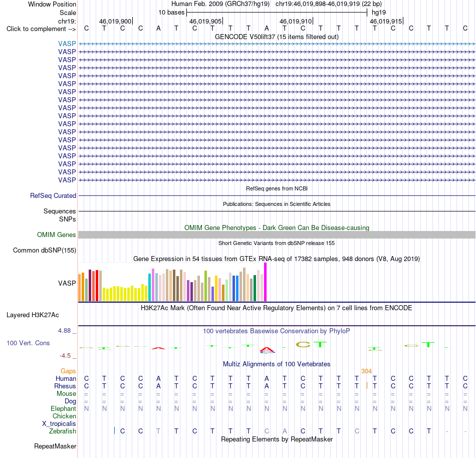Select the 'Dog' alignment row label
The width and height of the screenshot is (476, 458).
coord(71,401)
